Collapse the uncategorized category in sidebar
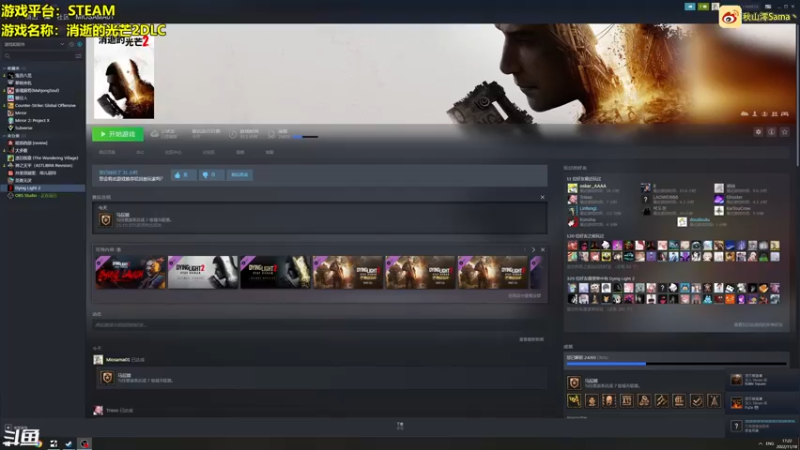Viewport: 800px width, 450px height. [4, 136]
